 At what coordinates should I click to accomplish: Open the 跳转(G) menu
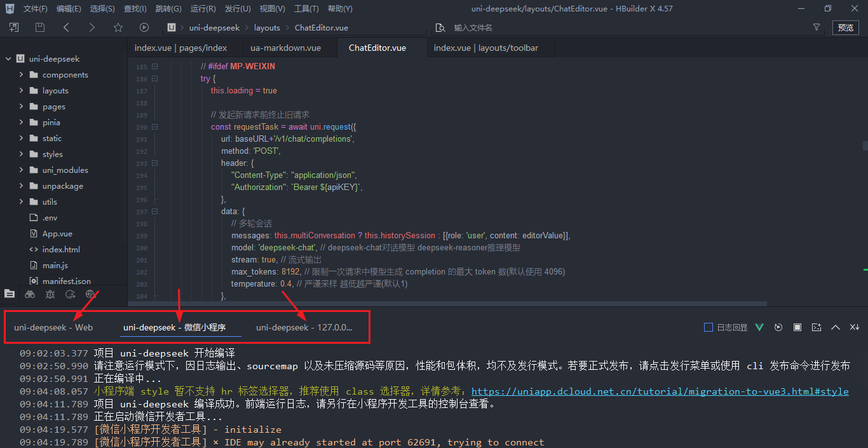pyautogui.click(x=168, y=9)
